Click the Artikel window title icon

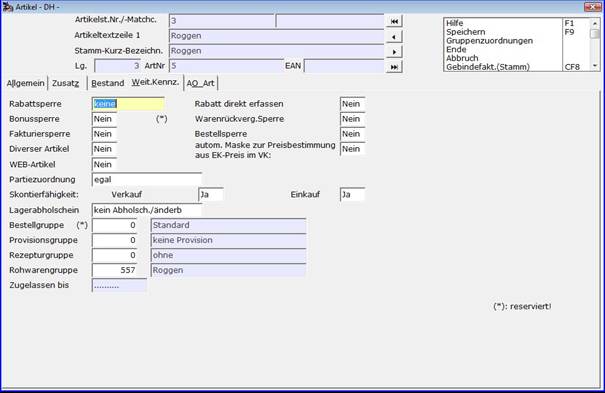coord(7,7)
